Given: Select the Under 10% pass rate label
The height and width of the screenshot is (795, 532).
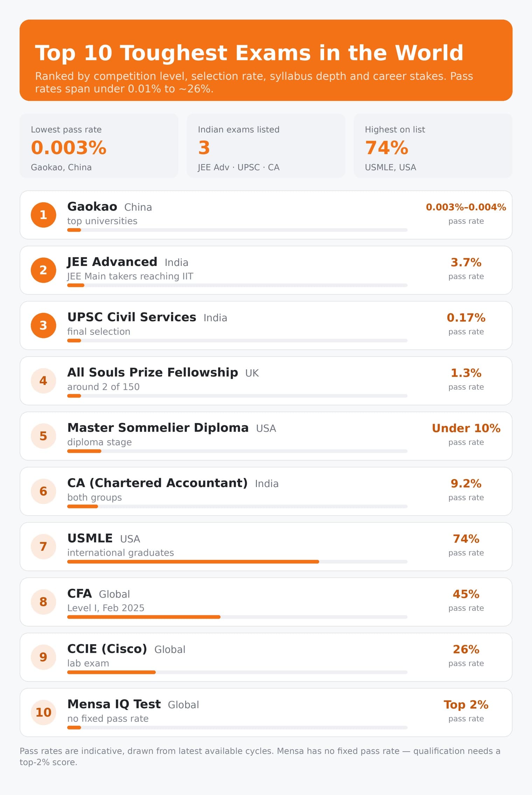Looking at the screenshot, I should click(x=466, y=428).
